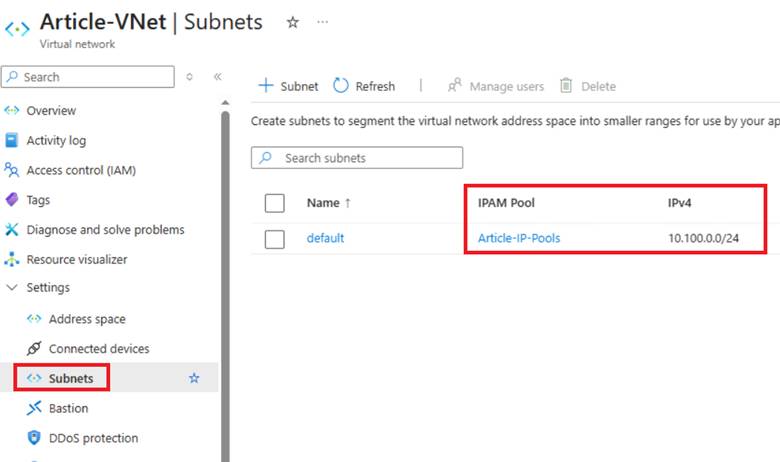
Task: Select Subnets in the sidebar
Action: click(x=71, y=378)
